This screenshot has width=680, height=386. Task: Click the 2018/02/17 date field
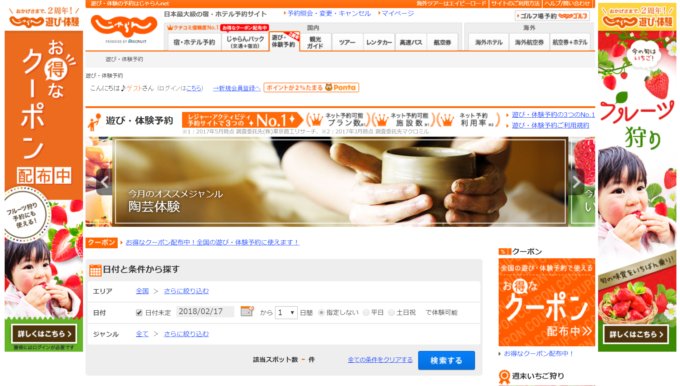(205, 311)
